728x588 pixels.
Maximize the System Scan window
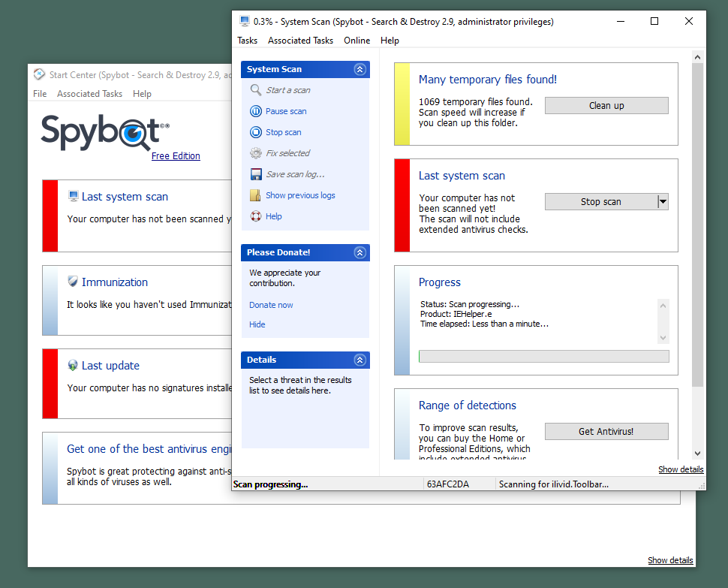pos(654,21)
